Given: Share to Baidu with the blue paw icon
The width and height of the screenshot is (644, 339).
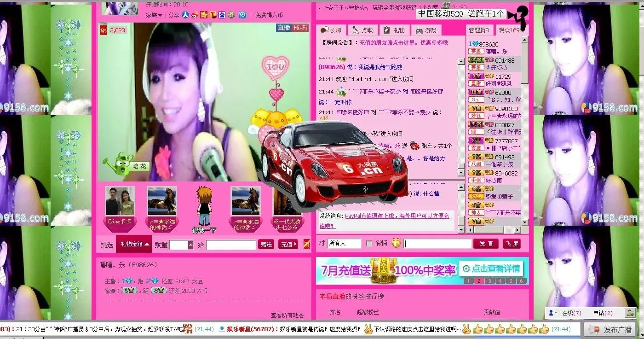Looking at the screenshot, I should pyautogui.click(x=222, y=15).
